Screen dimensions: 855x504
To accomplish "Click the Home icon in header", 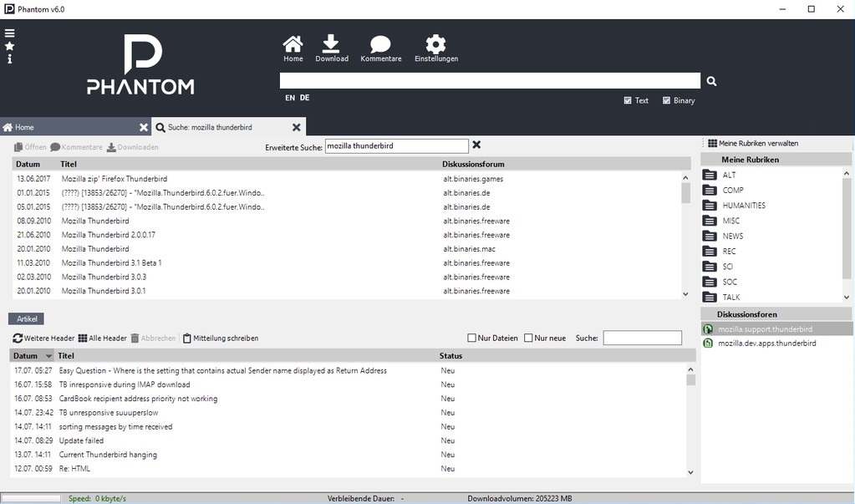I will coord(293,44).
